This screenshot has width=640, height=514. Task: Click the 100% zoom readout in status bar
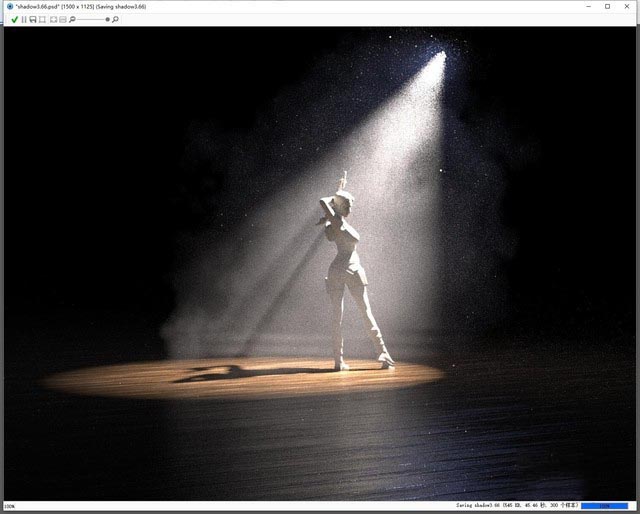point(10,506)
